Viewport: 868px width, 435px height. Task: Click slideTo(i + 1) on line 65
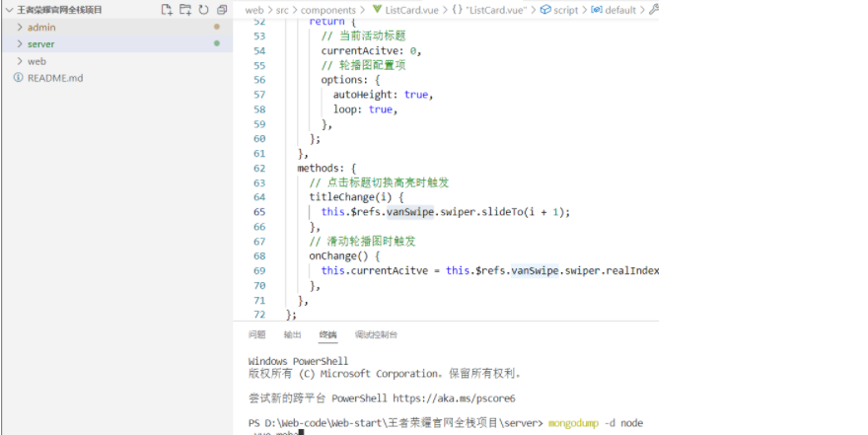pos(523,212)
